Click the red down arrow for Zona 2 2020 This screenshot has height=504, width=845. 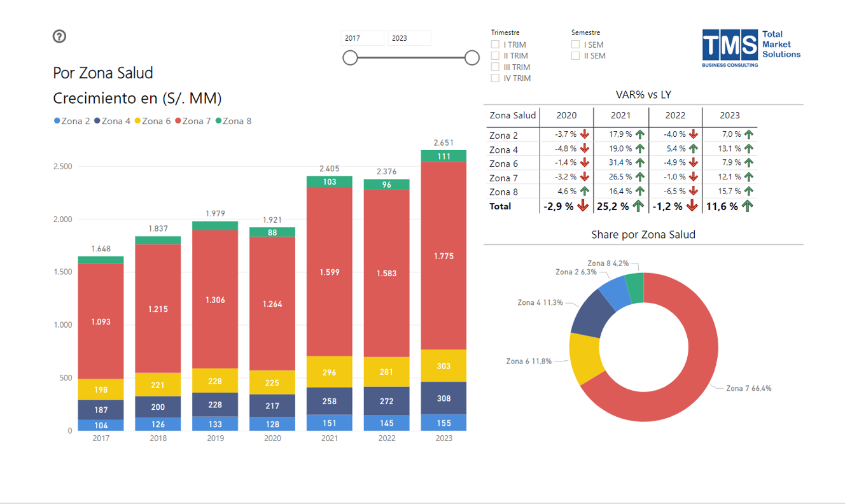tap(585, 134)
